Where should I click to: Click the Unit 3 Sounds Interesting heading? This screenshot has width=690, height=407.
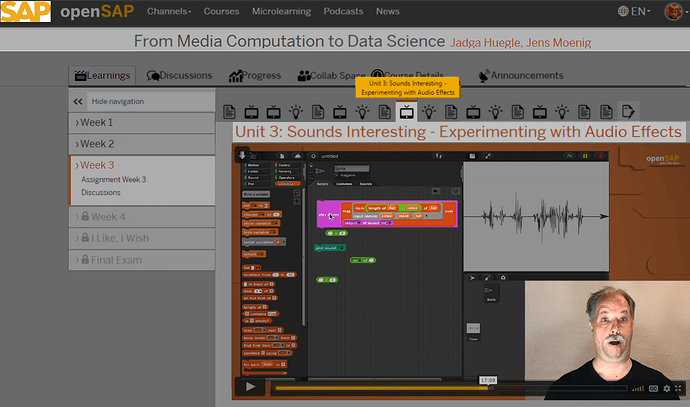(458, 132)
